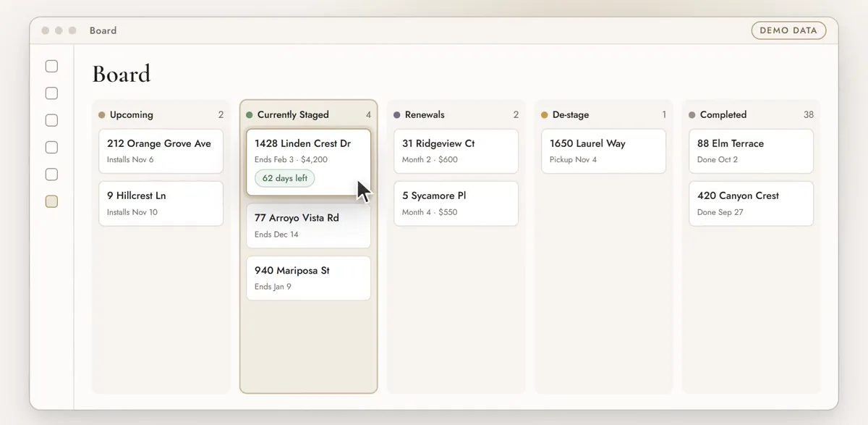Click the text Month 4 · $550
This screenshot has width=868, height=425.
[430, 212]
